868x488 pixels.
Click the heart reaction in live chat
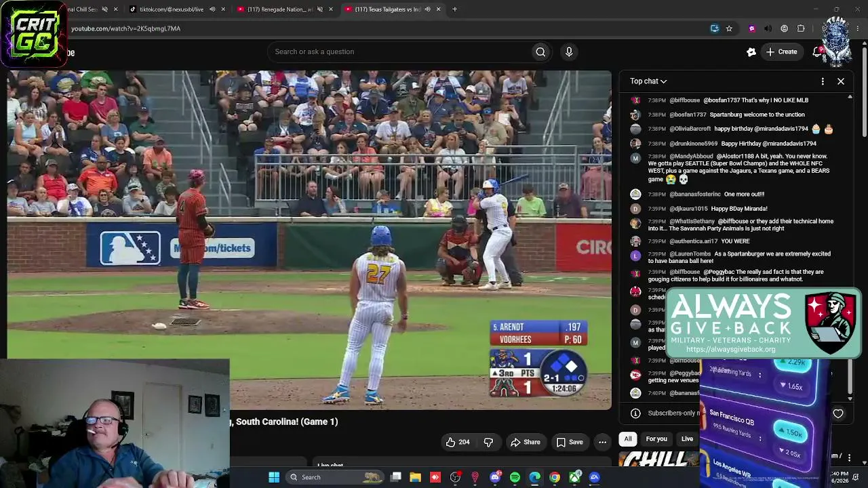[838, 413]
